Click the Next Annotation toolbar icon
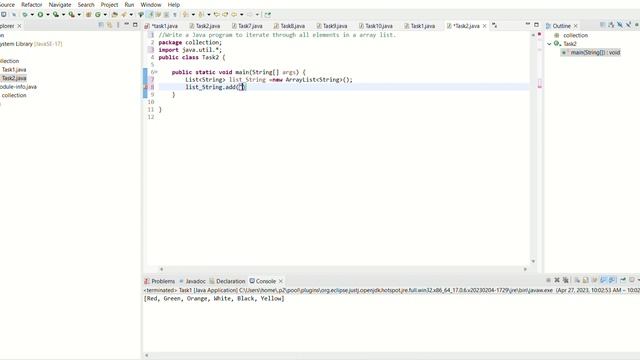This screenshot has height=360, width=640. (x=186, y=15)
